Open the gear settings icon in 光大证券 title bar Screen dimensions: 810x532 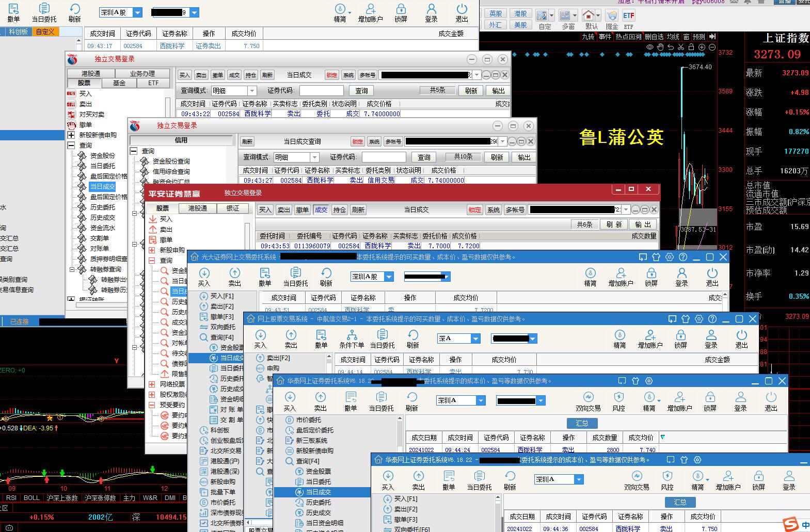(670, 257)
